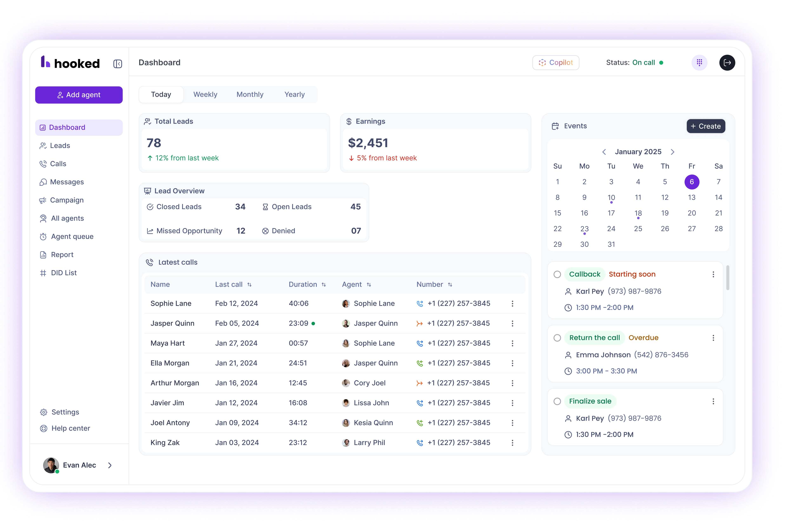Click the Add agent button
The width and height of the screenshot is (792, 532).
pos(79,95)
